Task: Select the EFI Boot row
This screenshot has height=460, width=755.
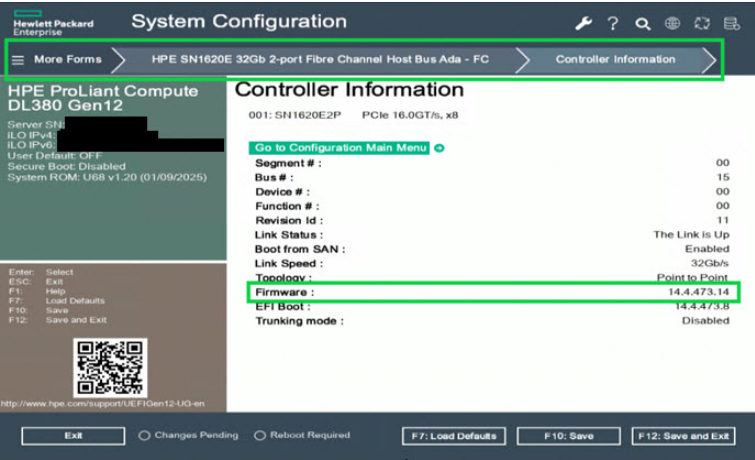Action: coord(492,307)
